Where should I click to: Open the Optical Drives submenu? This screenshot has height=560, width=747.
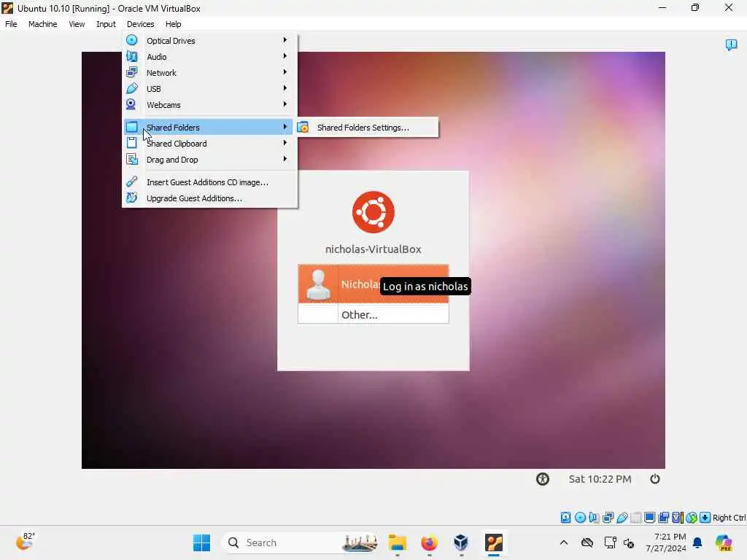[x=209, y=41]
